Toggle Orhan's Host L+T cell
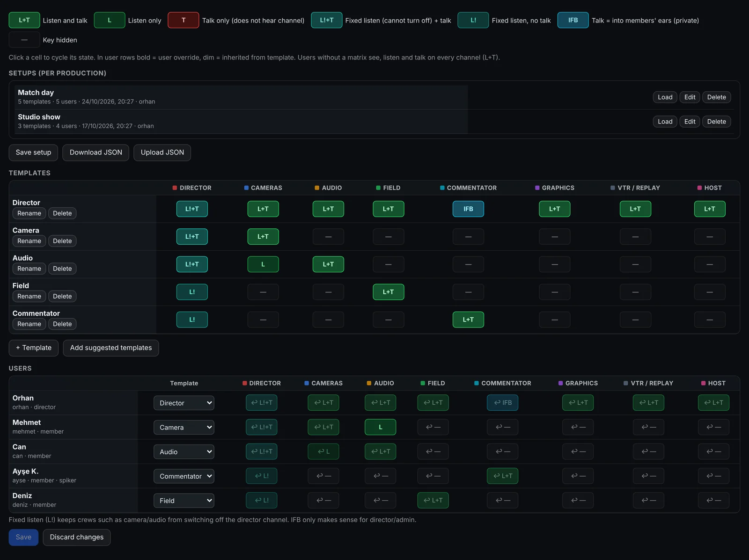749x560 pixels. point(713,403)
